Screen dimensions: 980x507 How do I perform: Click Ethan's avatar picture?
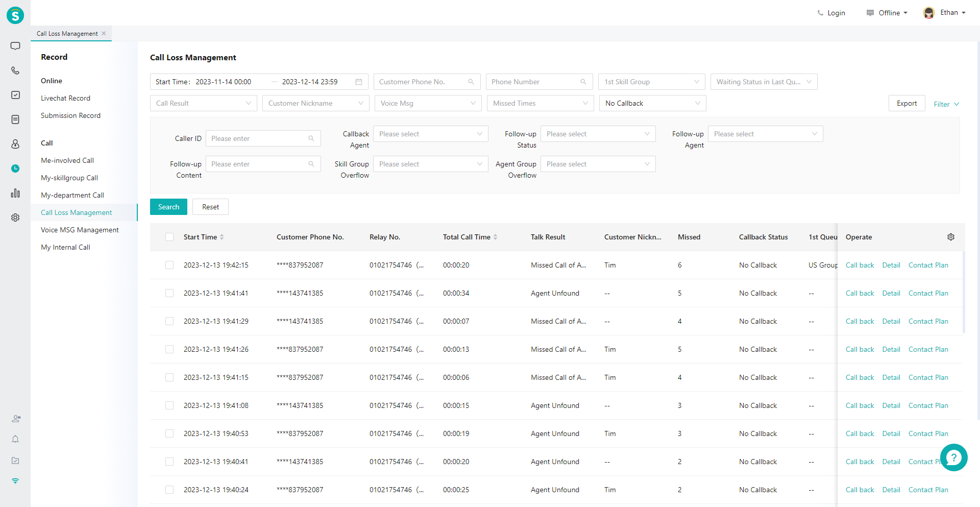(x=929, y=13)
